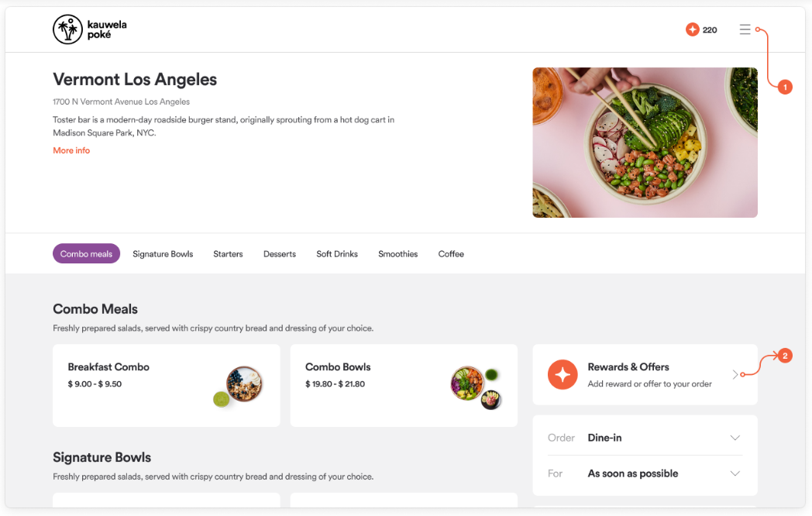
Task: Click the Combo Bowls food image
Action: click(x=477, y=387)
